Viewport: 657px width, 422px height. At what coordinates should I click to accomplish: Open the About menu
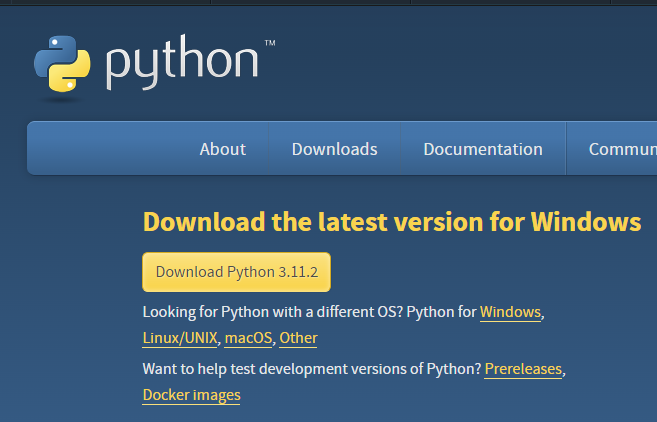[x=222, y=149]
